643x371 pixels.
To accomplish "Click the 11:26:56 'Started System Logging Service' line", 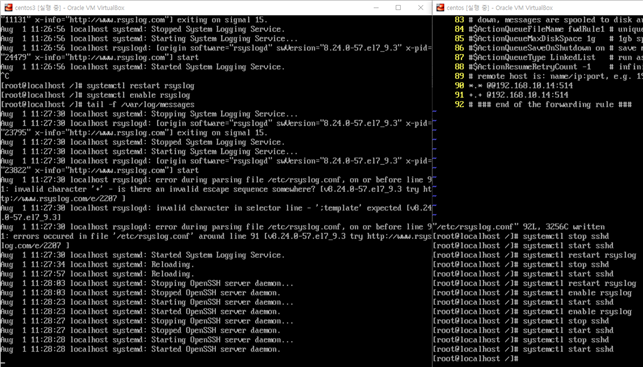I will (143, 67).
